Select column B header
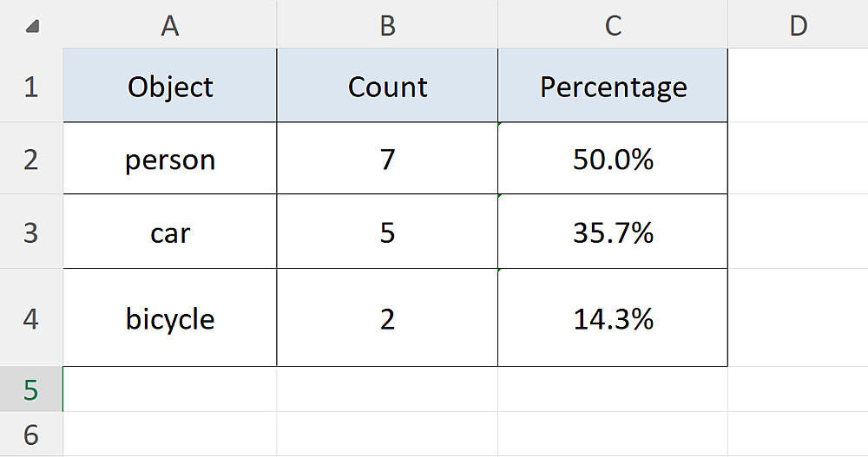Screen dimensions: 868x457 pyautogui.click(x=387, y=26)
